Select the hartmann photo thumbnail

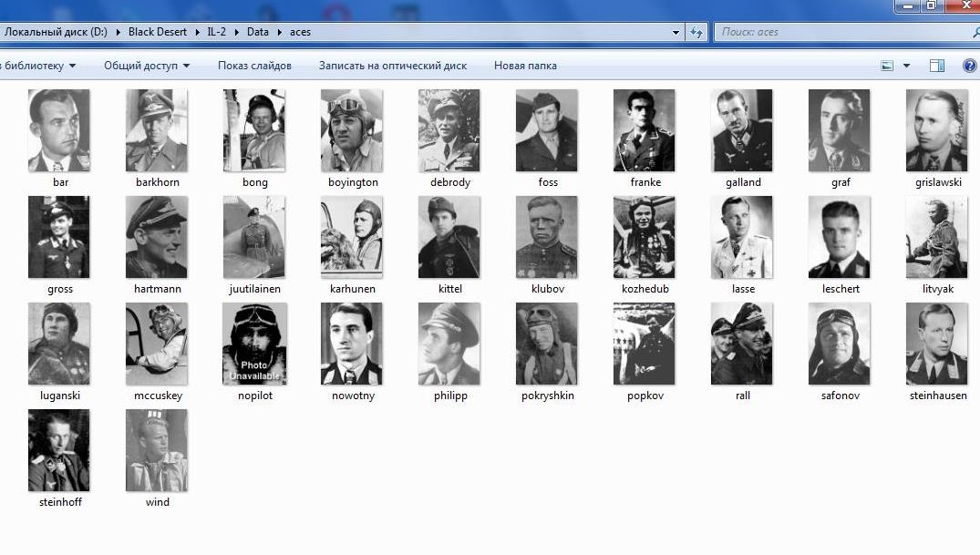click(157, 237)
